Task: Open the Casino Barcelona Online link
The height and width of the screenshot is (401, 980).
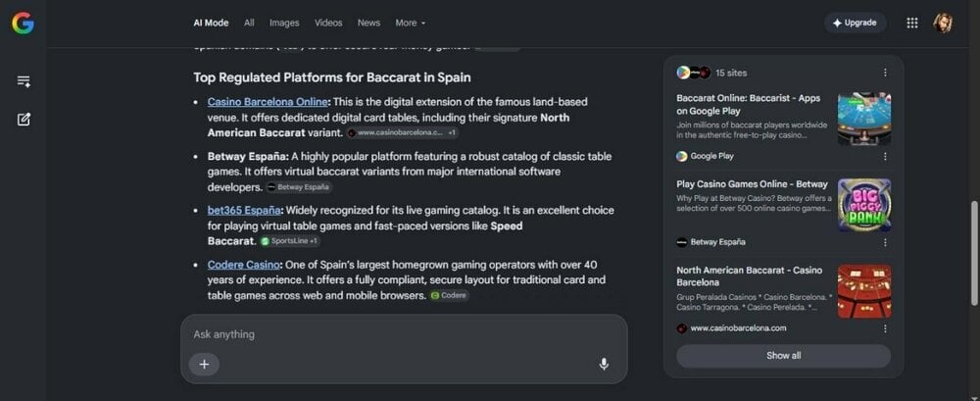Action: [x=268, y=101]
